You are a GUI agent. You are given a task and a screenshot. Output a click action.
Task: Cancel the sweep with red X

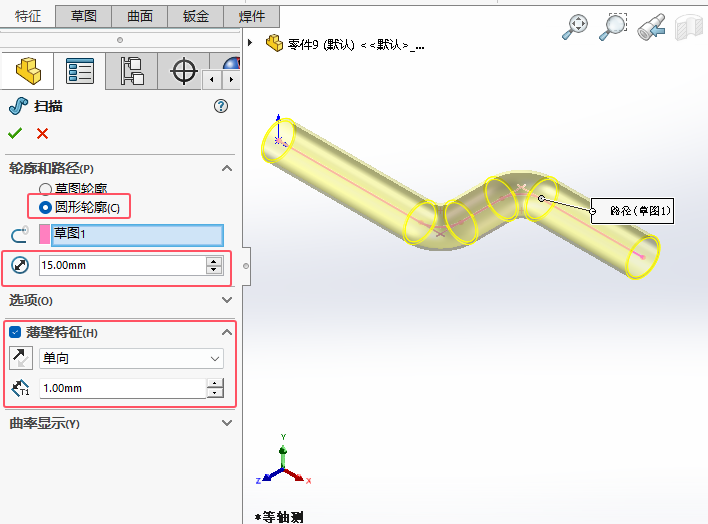tap(42, 133)
